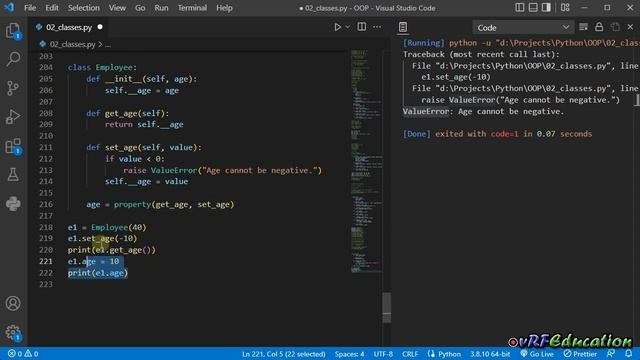Open Customize Layout menu
Image resolution: width=640 pixels, height=360 pixels.
click(x=565, y=8)
